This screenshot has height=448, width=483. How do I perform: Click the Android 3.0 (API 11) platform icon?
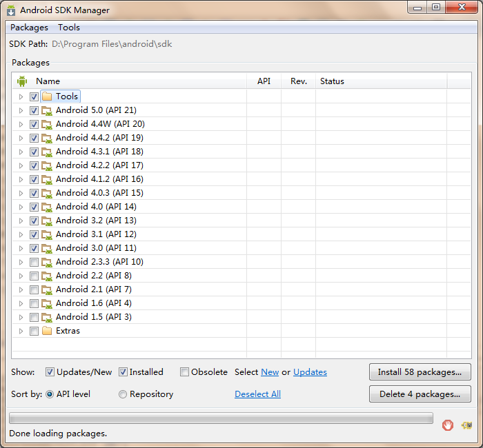click(47, 248)
